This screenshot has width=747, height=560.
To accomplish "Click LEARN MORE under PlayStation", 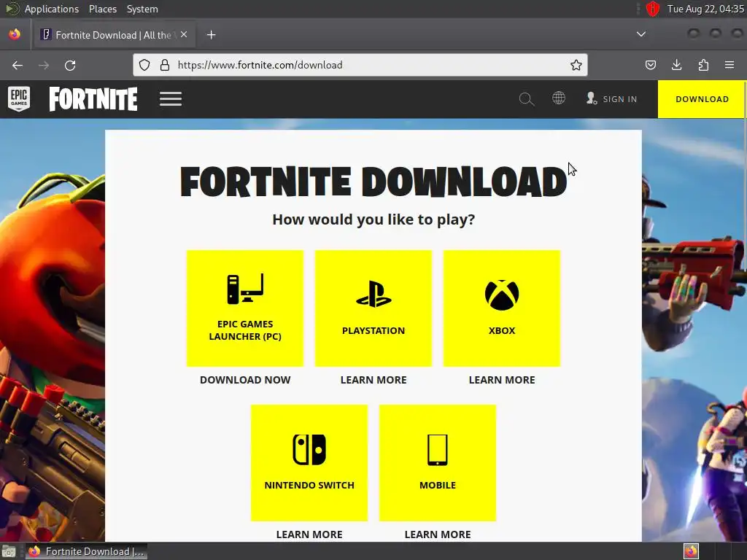I will coord(373,380).
